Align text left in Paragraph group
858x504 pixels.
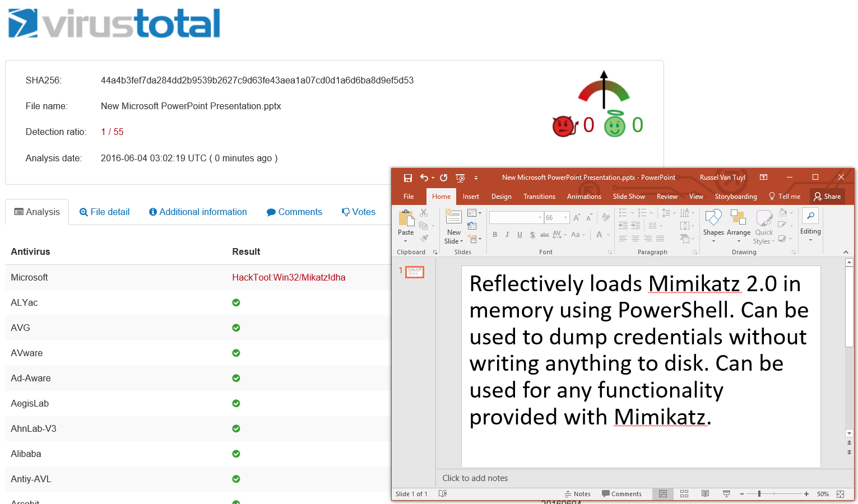[623, 239]
